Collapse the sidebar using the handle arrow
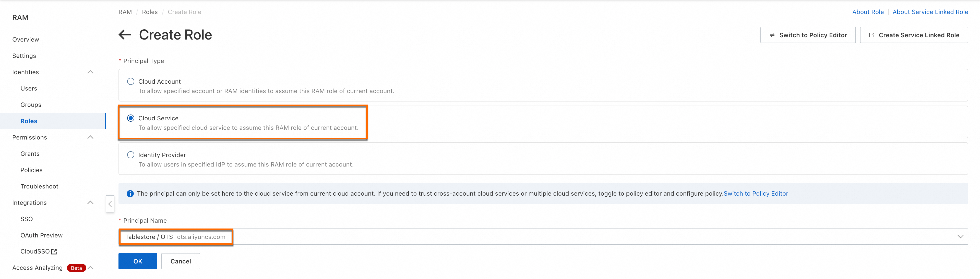980x279 pixels. click(x=110, y=204)
